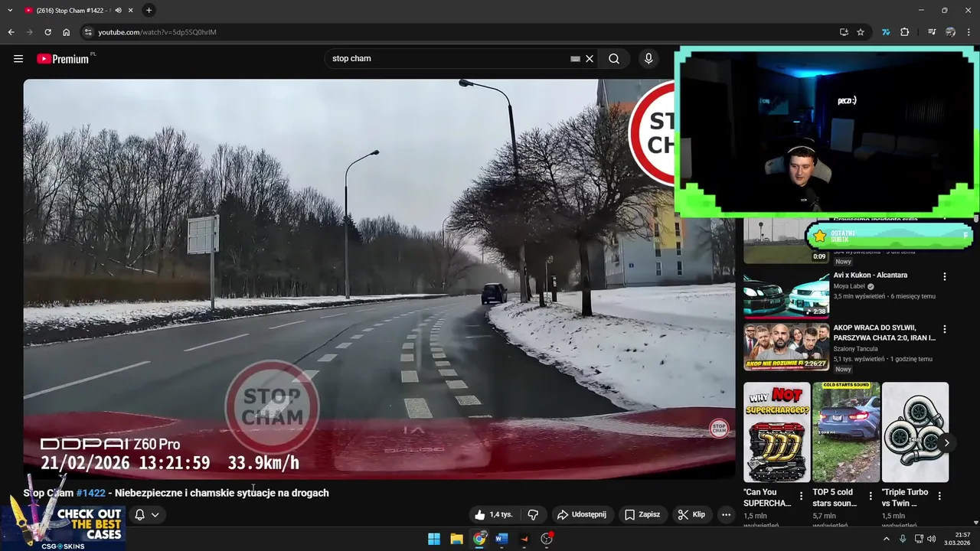Screen dimensions: 980x551
Task: Open options for 'TOP 5 cold stars' short
Action: coord(871,496)
